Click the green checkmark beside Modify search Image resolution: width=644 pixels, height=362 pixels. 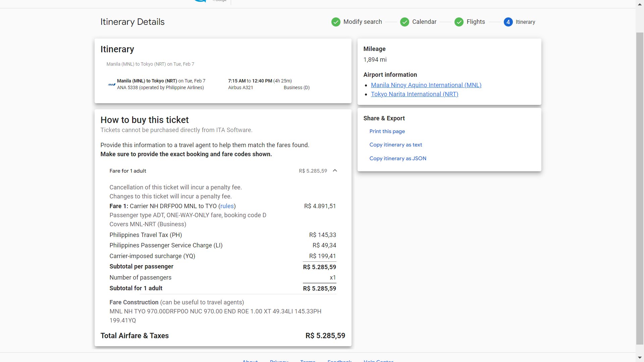tap(336, 22)
